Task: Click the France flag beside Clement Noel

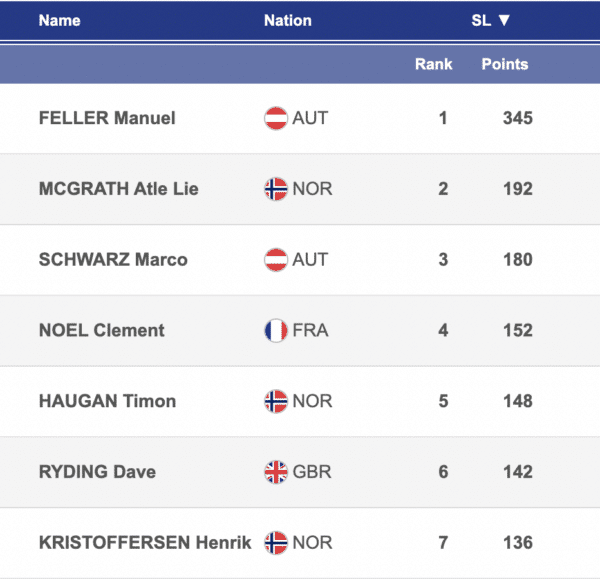Action: tap(275, 330)
